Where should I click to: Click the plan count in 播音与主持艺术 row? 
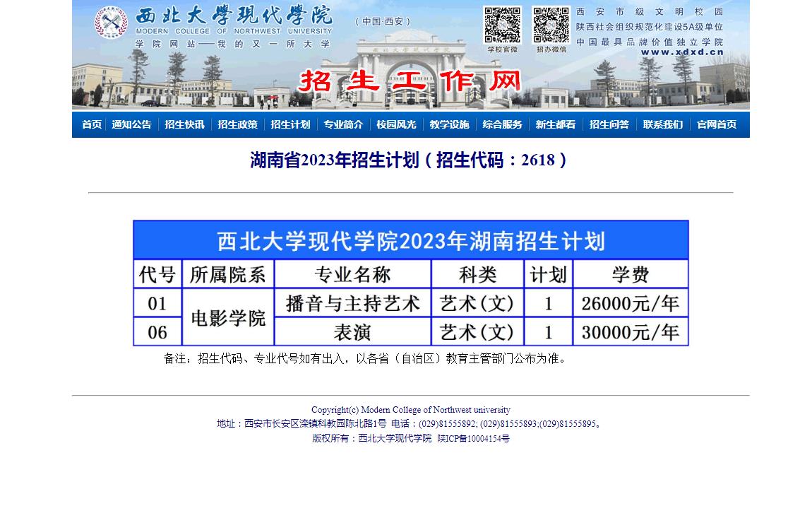[549, 303]
